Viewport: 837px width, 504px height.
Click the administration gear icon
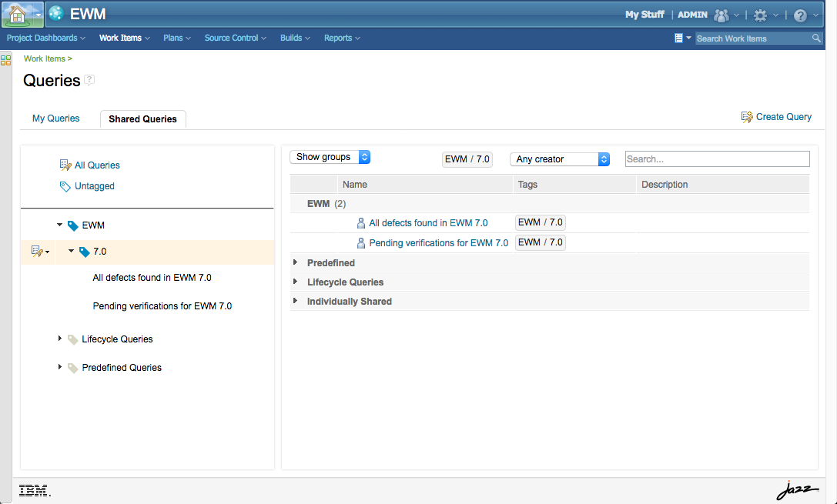coord(758,14)
